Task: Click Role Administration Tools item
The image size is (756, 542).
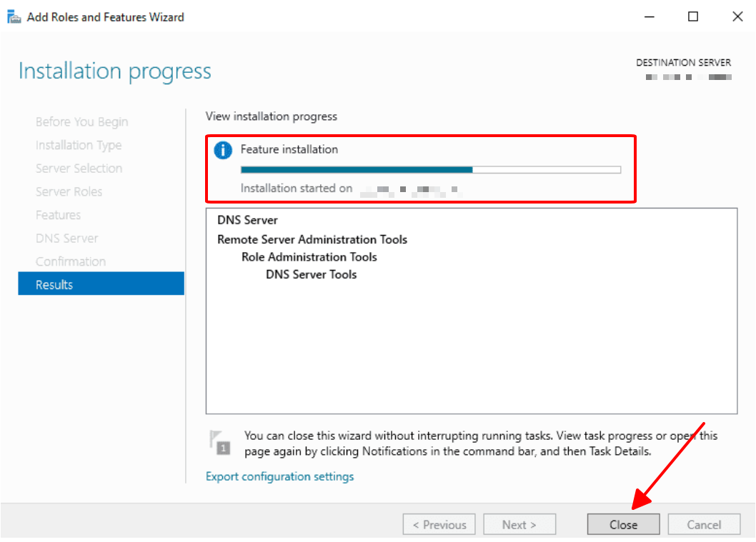Action: point(309,257)
